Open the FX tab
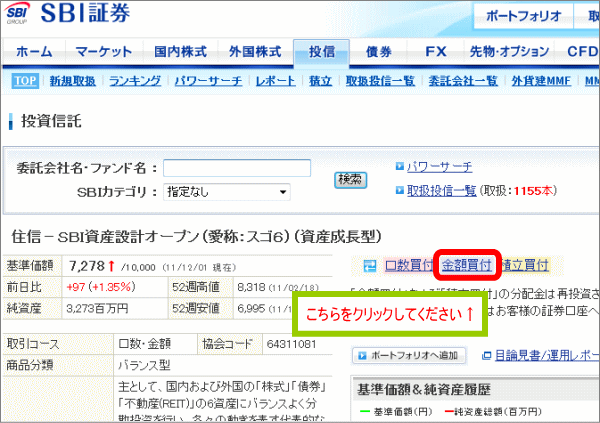 [436, 52]
